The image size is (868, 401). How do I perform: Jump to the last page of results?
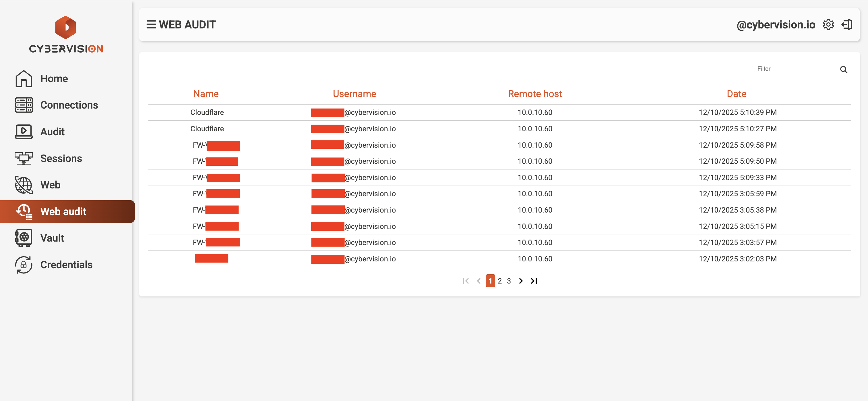534,281
